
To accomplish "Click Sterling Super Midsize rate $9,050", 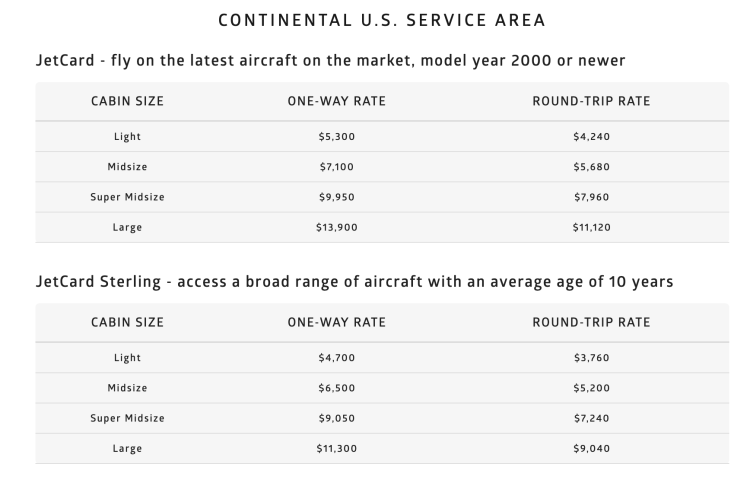I will coord(336,418).
